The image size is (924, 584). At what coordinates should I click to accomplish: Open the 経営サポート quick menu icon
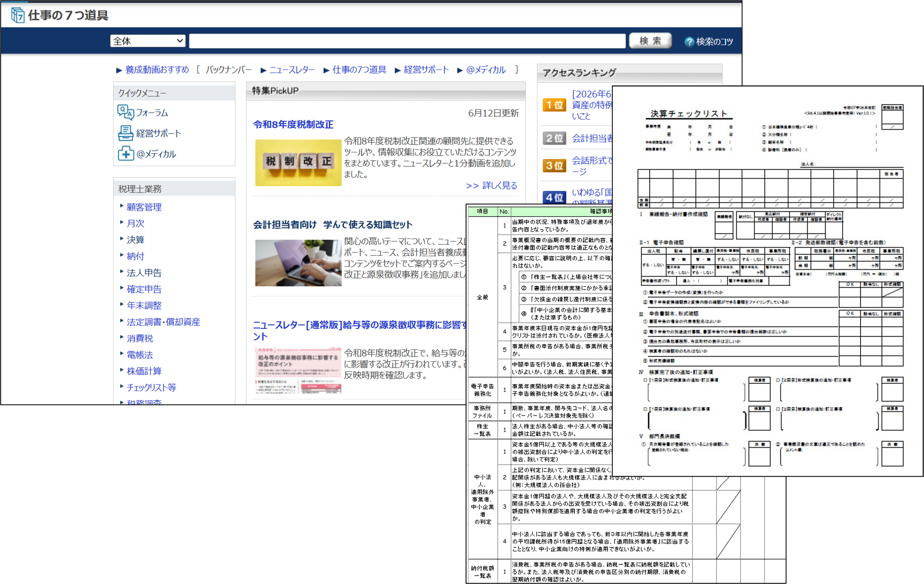pyautogui.click(x=125, y=133)
